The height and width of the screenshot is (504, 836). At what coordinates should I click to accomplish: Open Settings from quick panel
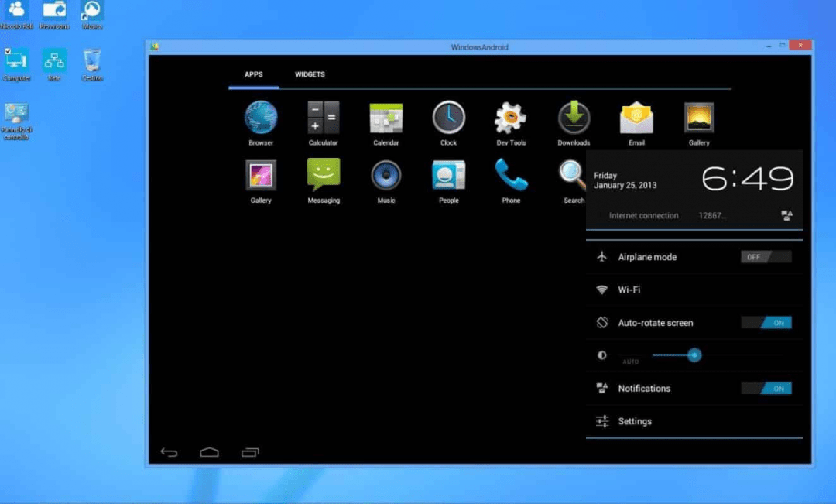[635, 422]
